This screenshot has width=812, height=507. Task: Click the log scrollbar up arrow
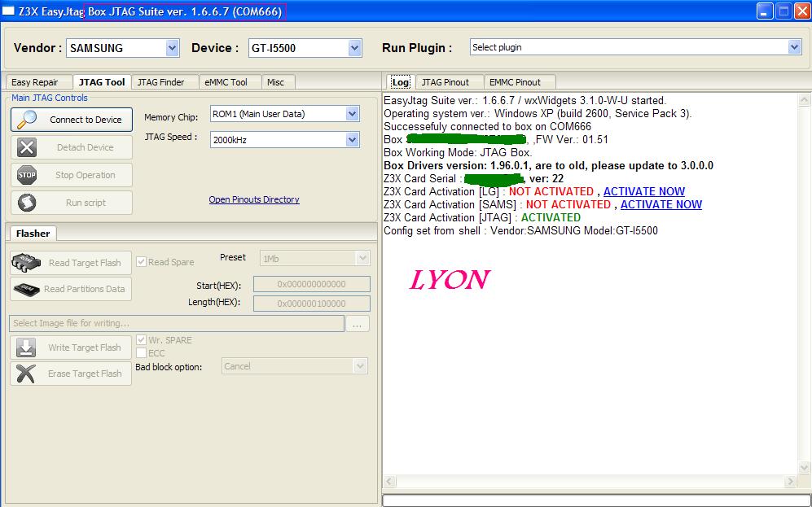tap(804, 100)
